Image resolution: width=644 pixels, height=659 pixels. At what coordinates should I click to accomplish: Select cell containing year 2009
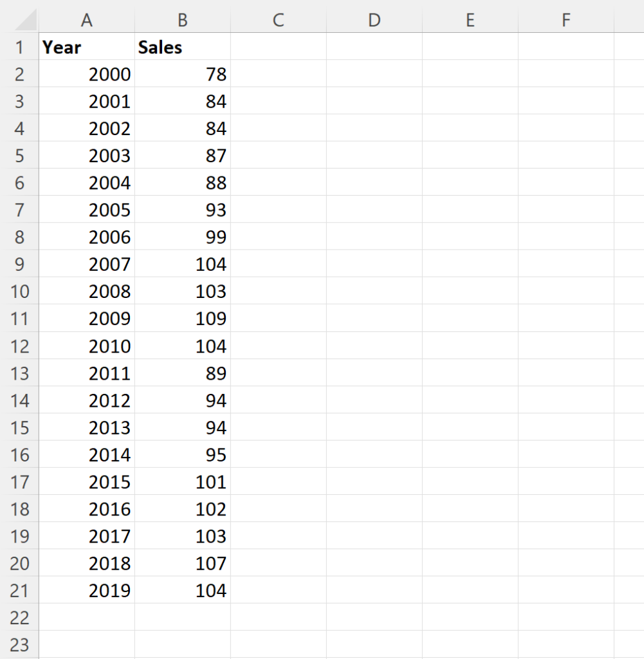click(x=87, y=319)
